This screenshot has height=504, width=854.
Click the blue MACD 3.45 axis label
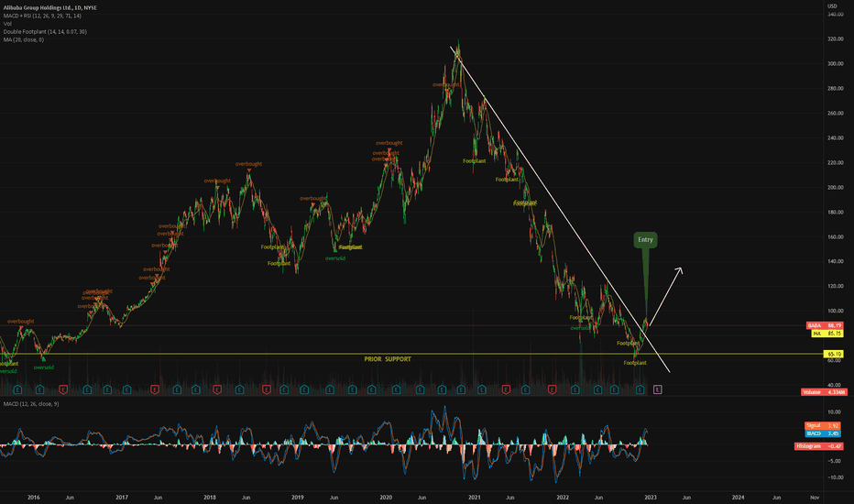[823, 433]
